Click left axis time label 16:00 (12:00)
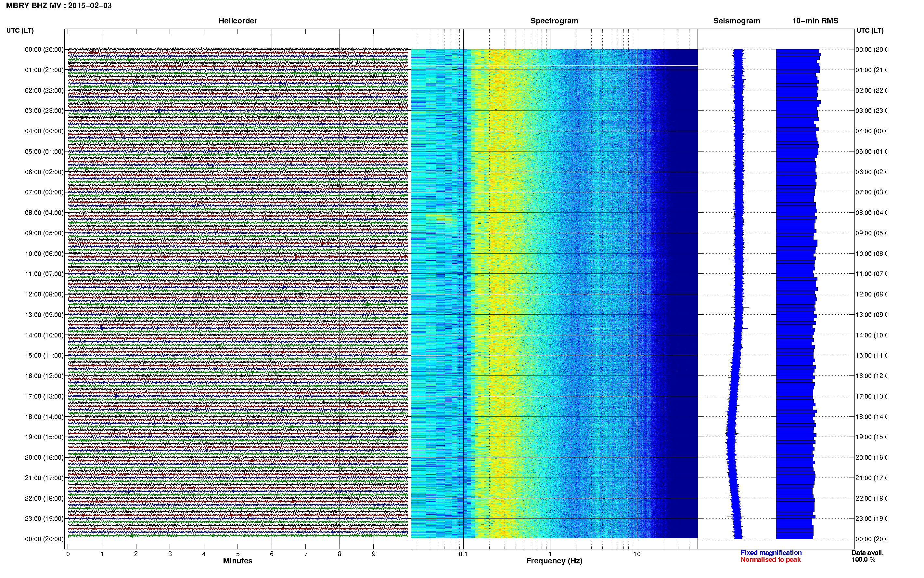The image size is (924, 578). (x=44, y=376)
